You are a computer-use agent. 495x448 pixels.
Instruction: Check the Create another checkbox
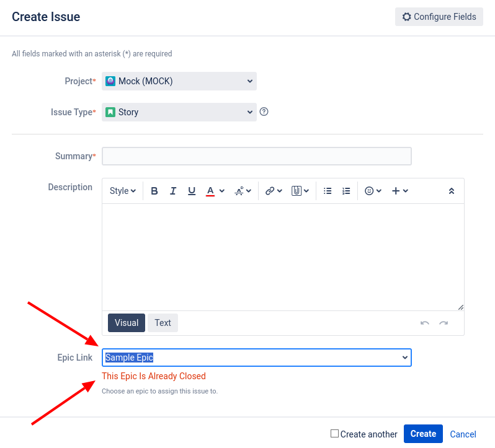(334, 433)
